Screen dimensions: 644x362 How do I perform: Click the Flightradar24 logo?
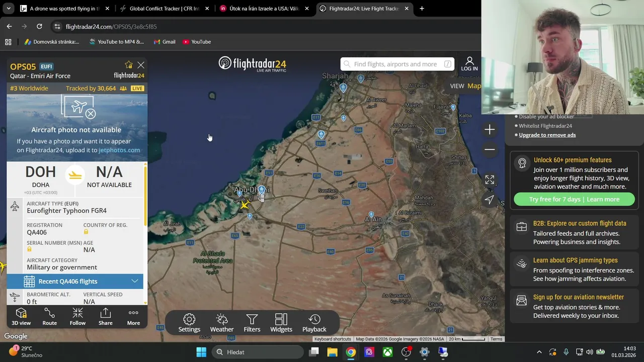(x=253, y=64)
